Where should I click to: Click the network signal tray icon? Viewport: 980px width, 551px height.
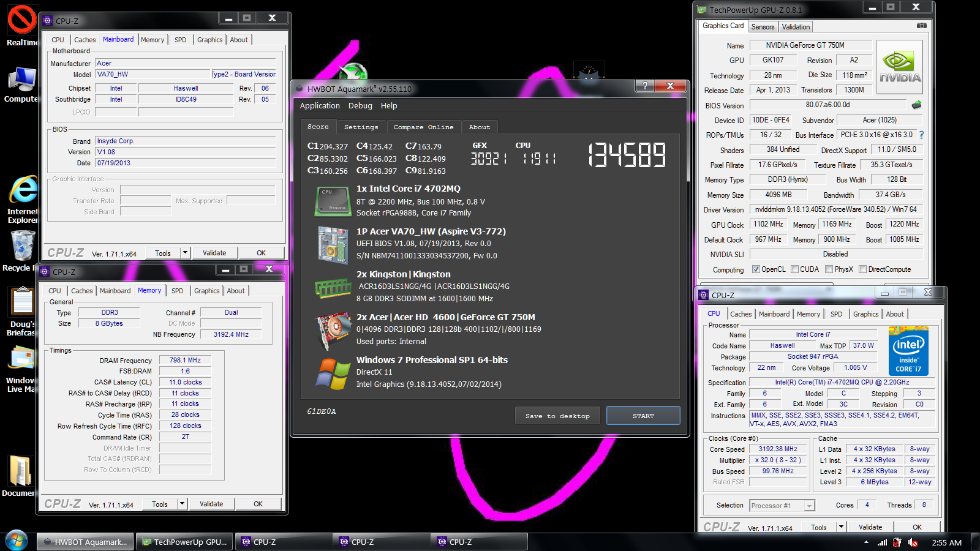coord(883,542)
